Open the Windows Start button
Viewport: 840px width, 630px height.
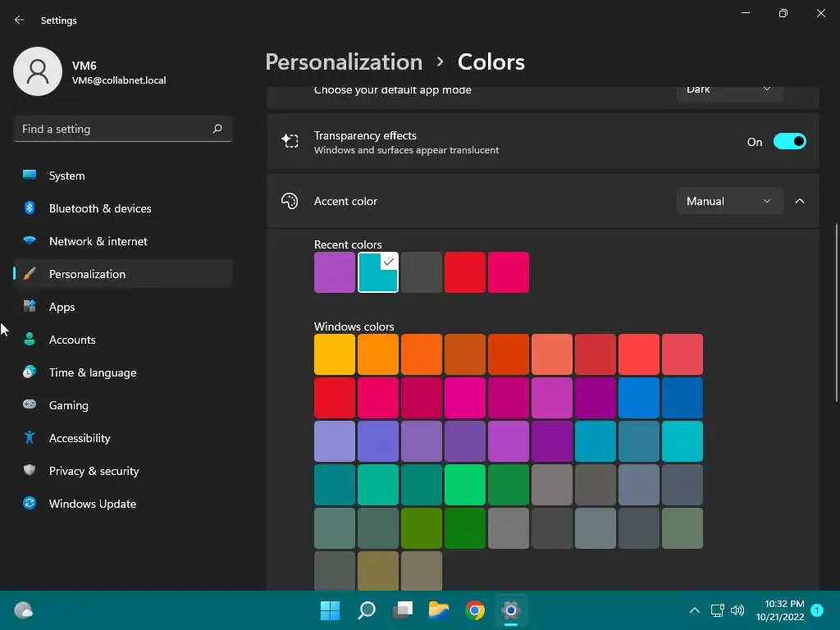click(x=330, y=610)
